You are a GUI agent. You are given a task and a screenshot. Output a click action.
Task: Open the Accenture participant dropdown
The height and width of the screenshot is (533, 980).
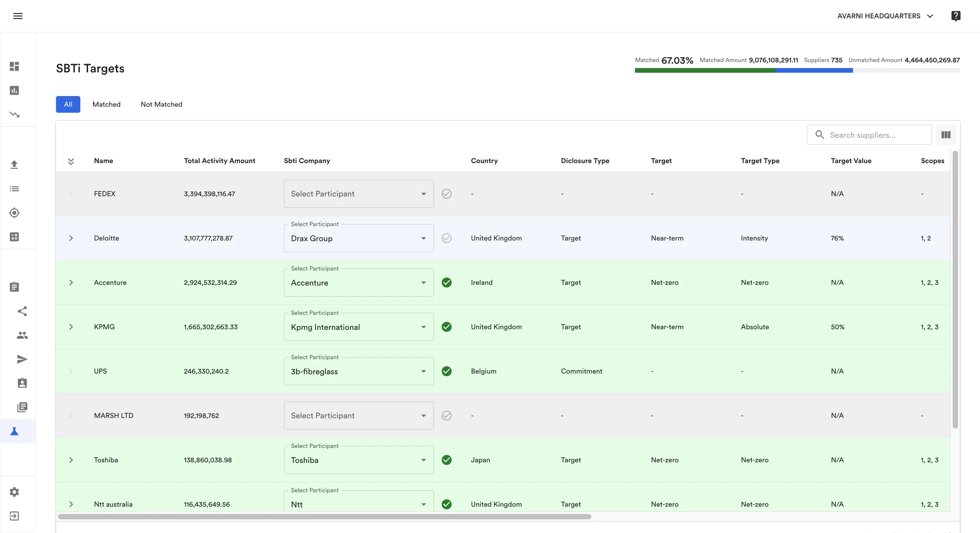[359, 283]
